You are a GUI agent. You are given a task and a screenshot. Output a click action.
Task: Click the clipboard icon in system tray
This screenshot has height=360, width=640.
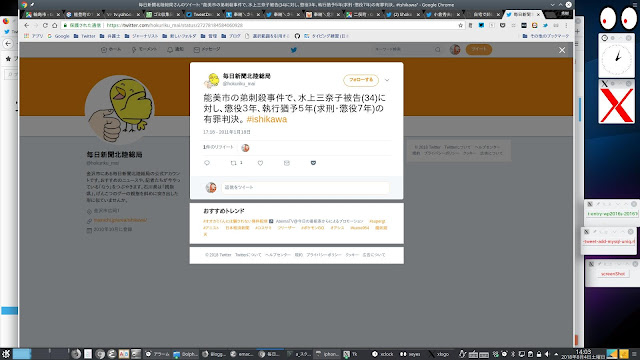coord(530,354)
